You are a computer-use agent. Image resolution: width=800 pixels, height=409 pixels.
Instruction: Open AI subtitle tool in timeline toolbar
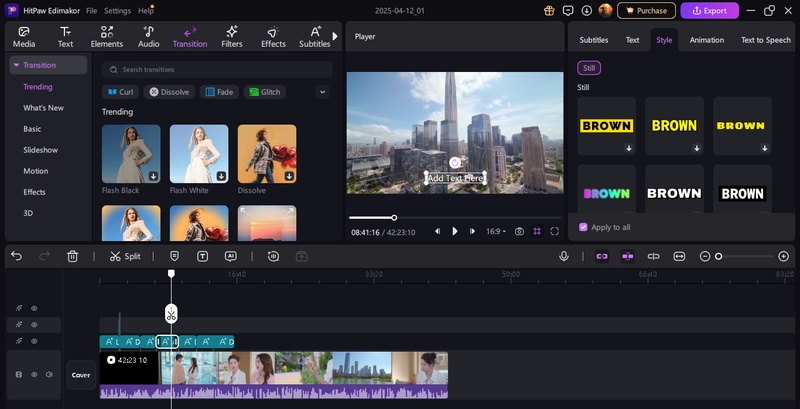231,257
